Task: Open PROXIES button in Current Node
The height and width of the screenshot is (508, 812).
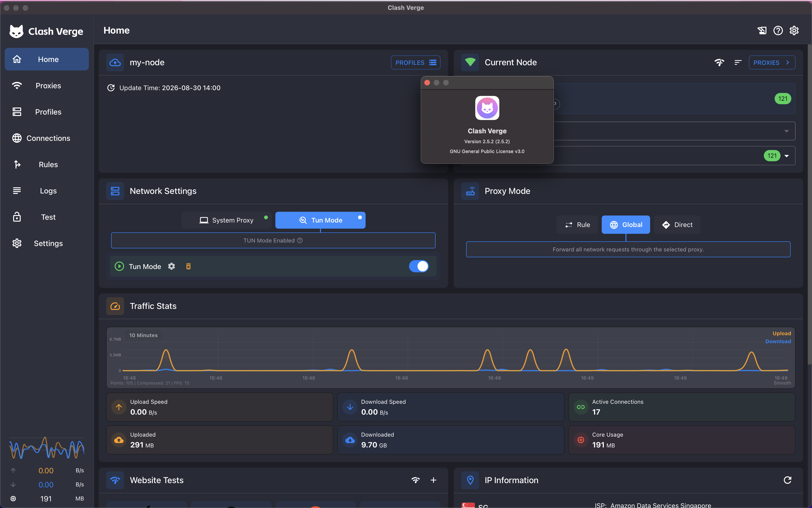Action: pyautogui.click(x=772, y=62)
